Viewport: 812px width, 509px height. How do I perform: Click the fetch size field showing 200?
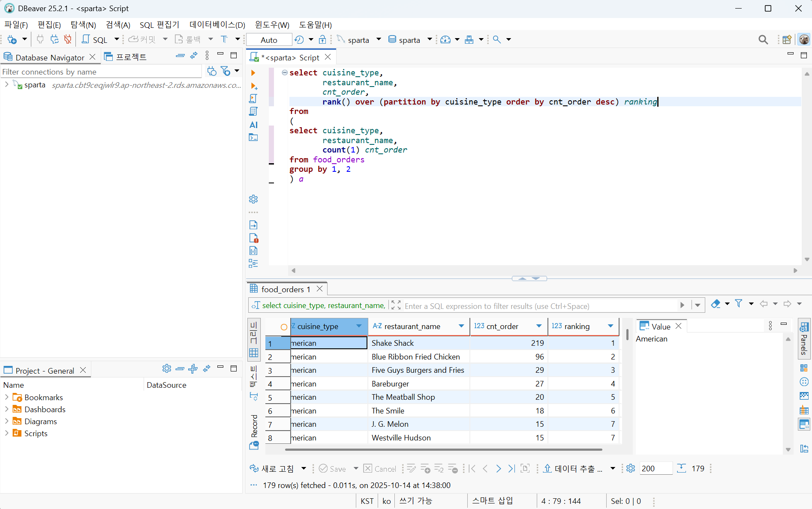[656, 468]
